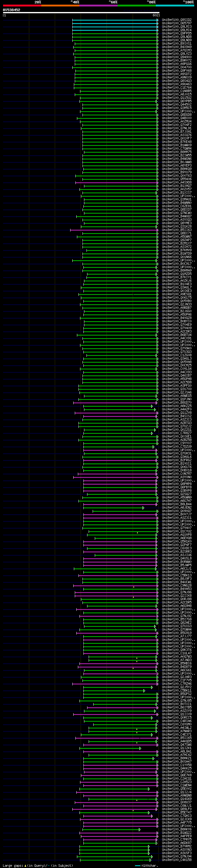Select the label UniRef100_B7VRM2
Image resolution: width=197 pixels, height=868 pixels.
click(177, 846)
